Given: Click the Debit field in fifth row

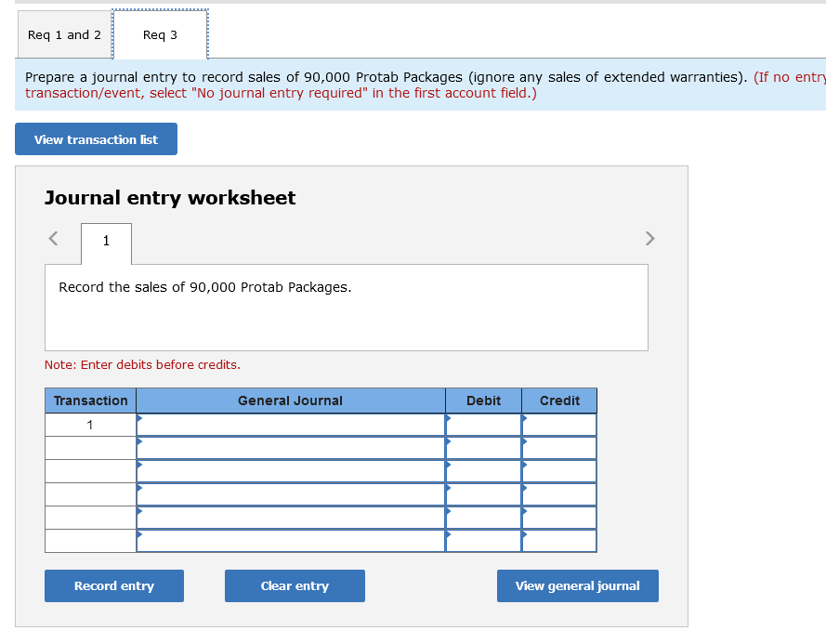Looking at the screenshot, I should click(x=483, y=518).
